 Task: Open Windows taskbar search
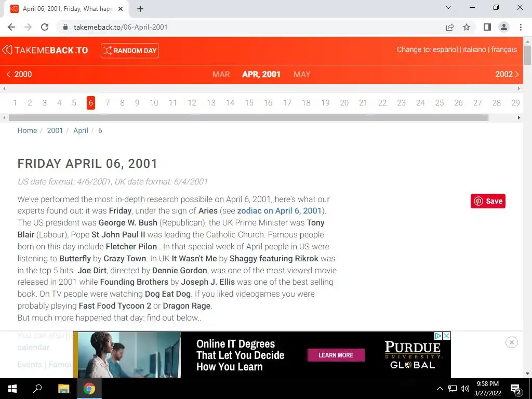(x=37, y=389)
